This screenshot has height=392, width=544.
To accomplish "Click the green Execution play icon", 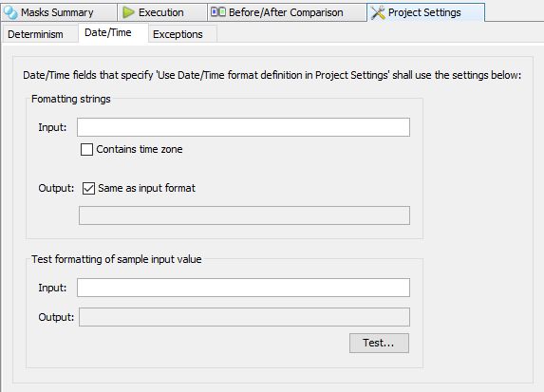I will pos(128,12).
